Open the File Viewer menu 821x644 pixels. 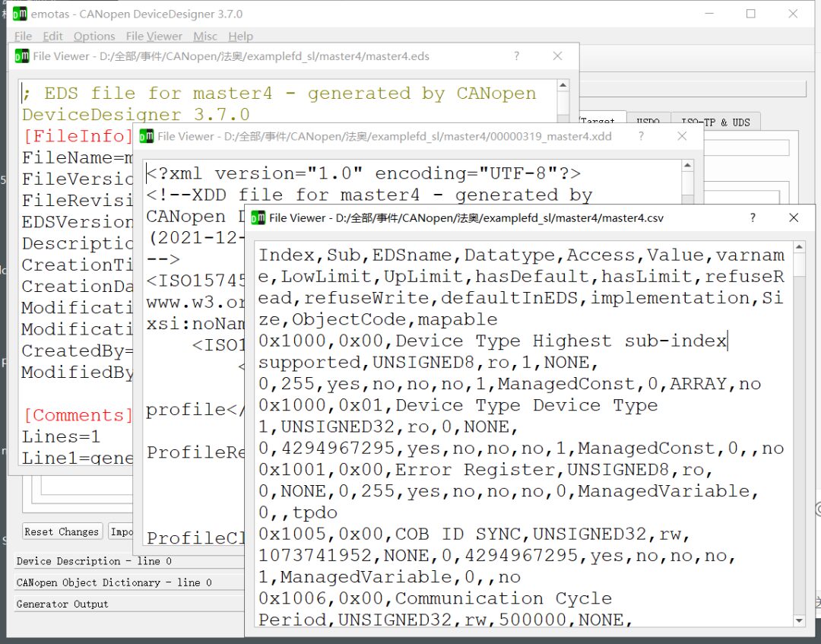coord(154,36)
